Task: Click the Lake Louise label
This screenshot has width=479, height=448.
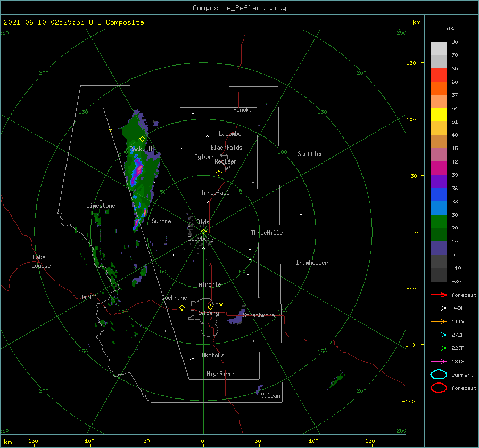Action: 41,262
